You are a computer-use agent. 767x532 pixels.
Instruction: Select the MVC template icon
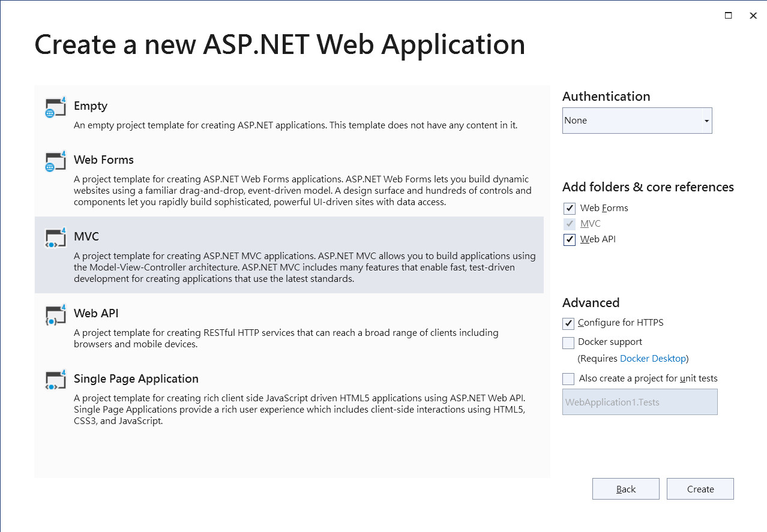tap(55, 238)
